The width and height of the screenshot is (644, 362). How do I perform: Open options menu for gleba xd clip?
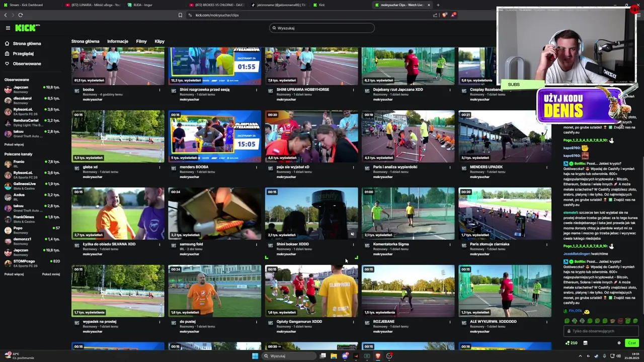pyautogui.click(x=159, y=167)
